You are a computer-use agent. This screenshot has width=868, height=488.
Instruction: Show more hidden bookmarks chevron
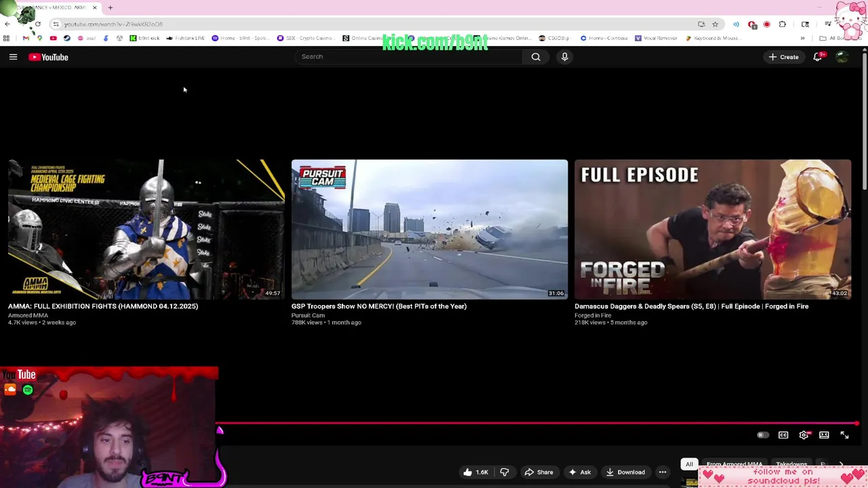(x=802, y=38)
